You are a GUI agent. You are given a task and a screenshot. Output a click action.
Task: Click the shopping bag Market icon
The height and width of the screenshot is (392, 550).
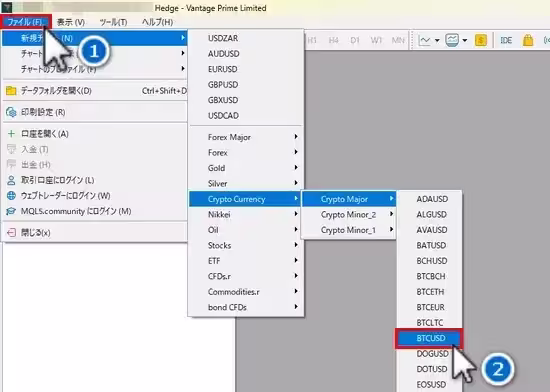pyautogui.click(x=528, y=40)
